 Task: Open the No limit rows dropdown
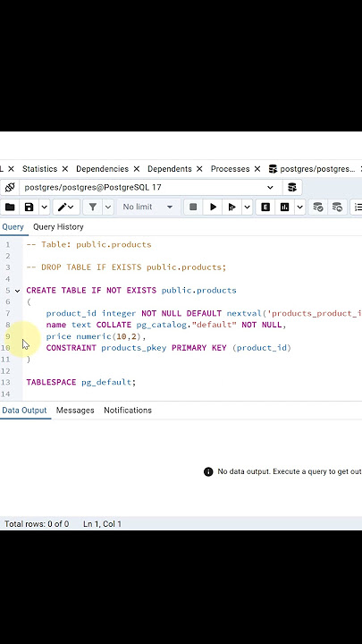pyautogui.click(x=147, y=207)
